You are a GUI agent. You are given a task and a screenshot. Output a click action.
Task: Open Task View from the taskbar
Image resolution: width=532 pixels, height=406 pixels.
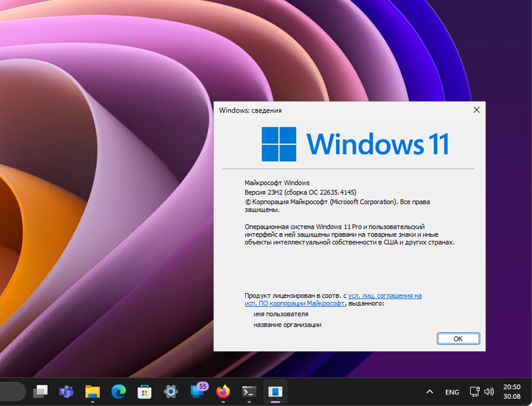pos(40,392)
